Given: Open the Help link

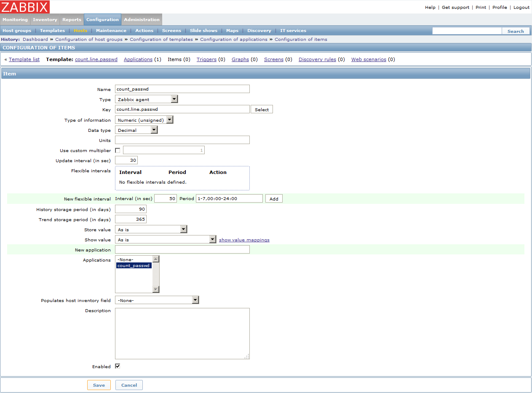Looking at the screenshot, I should pos(430,8).
